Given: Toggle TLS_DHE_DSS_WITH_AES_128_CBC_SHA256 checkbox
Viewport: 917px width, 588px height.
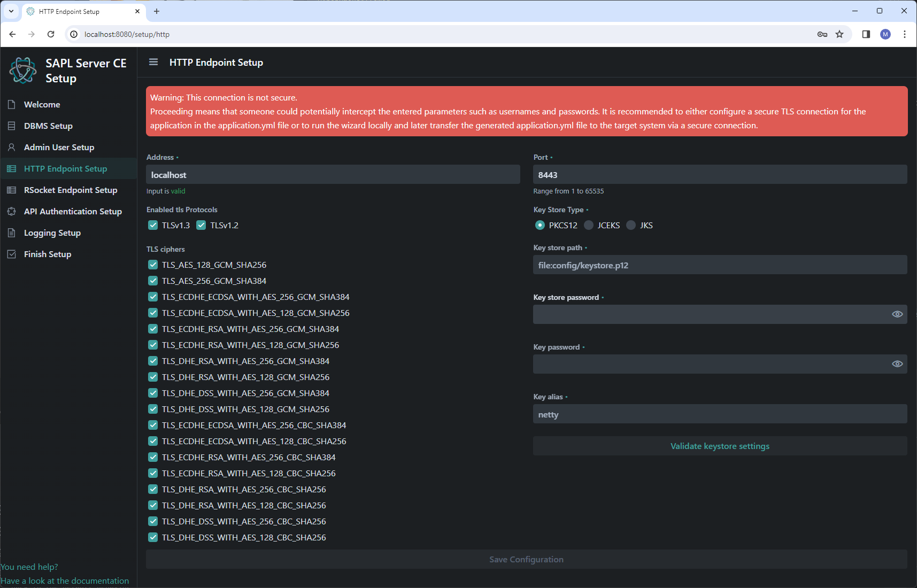Looking at the screenshot, I should pyautogui.click(x=153, y=537).
